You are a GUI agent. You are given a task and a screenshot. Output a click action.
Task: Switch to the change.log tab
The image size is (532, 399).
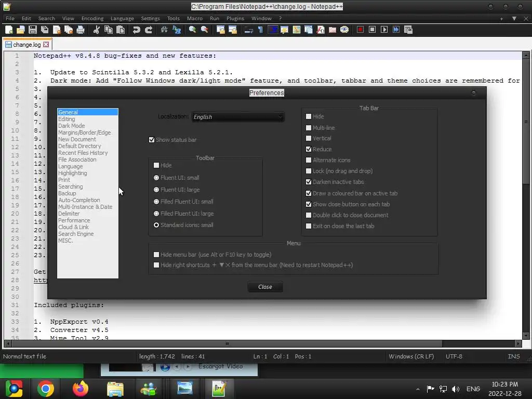coord(27,45)
